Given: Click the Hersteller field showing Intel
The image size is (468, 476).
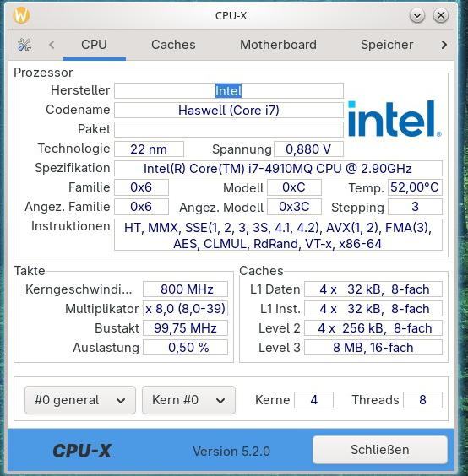Looking at the screenshot, I should click(x=229, y=91).
